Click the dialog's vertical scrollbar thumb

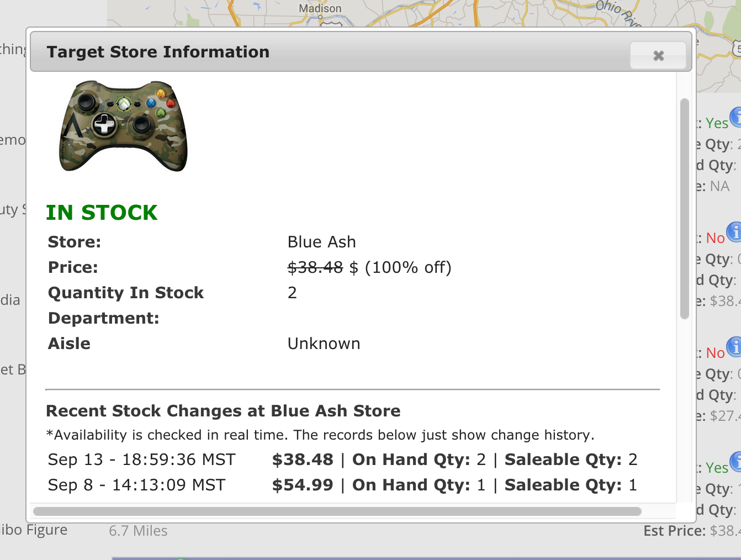[x=685, y=209]
